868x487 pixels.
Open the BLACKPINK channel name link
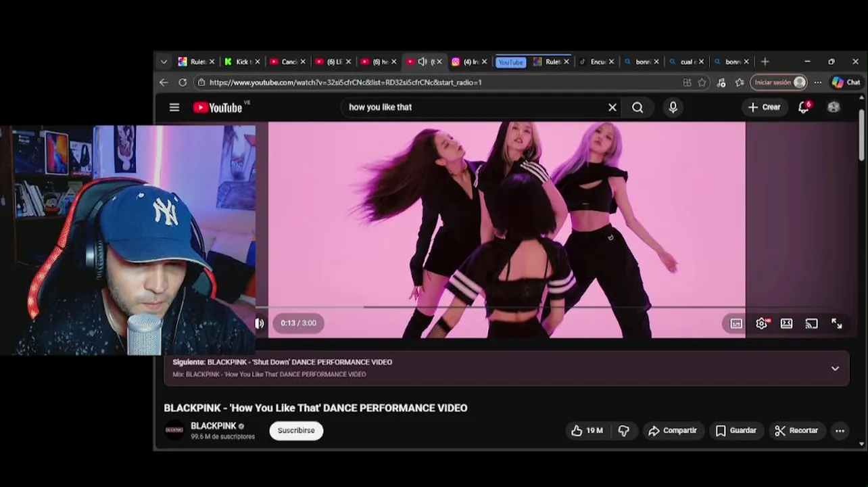click(214, 425)
